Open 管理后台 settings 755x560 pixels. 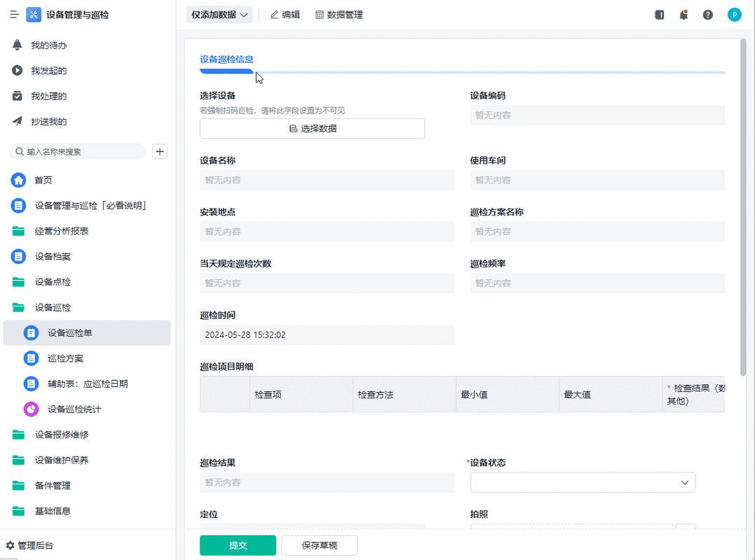click(30, 545)
